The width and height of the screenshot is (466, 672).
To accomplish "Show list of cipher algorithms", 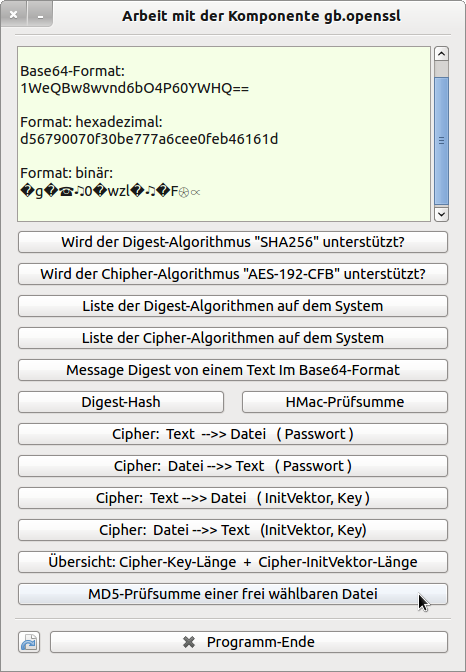I will [x=233, y=338].
